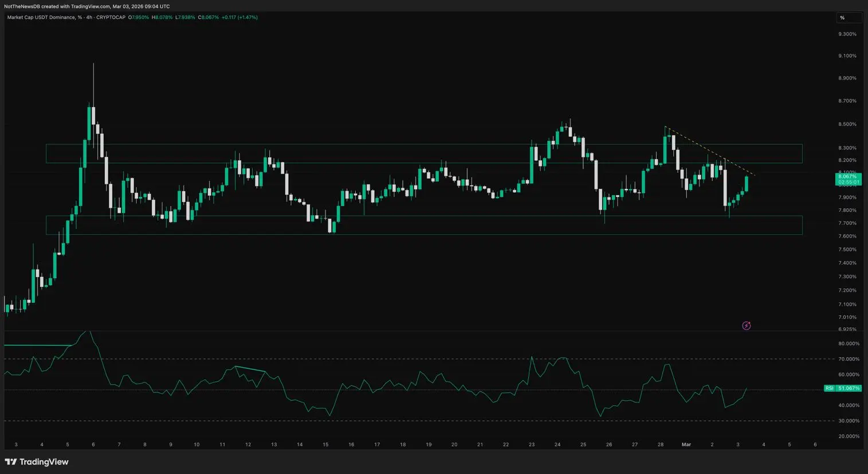868x474 pixels.
Task: Click the 'Mar' label on the date axis
Action: [686, 445]
